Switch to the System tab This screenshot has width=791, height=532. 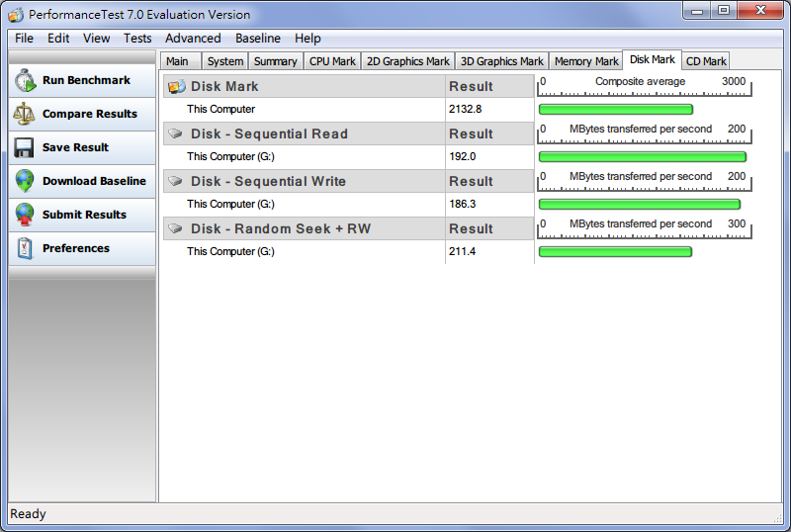[225, 61]
